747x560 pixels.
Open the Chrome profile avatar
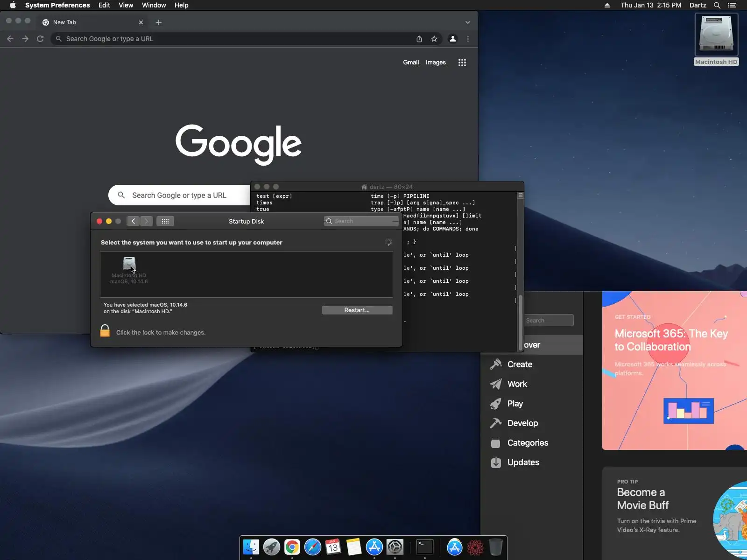point(452,39)
